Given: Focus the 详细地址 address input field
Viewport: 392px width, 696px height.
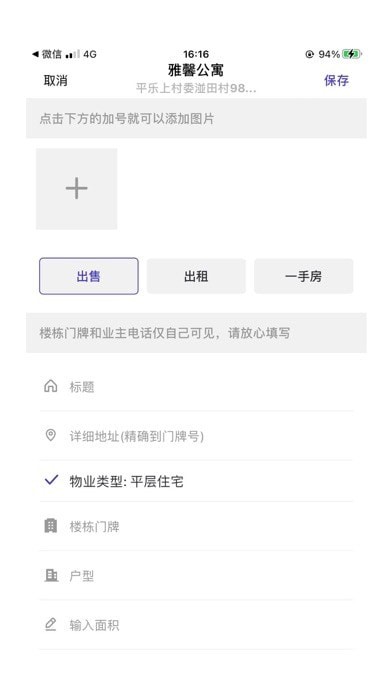Looking at the screenshot, I should point(196,436).
